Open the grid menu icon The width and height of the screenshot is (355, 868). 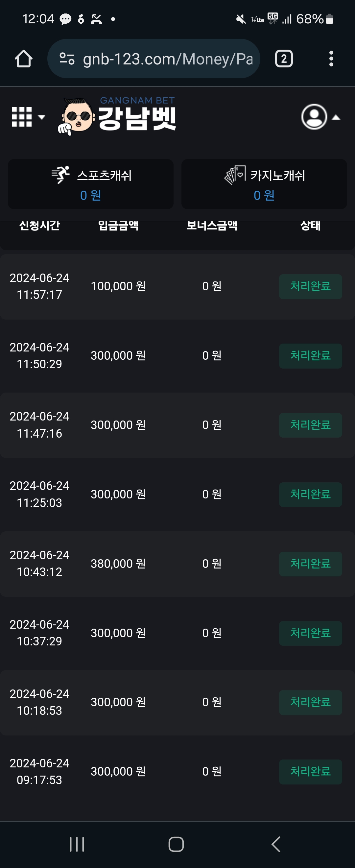(22, 117)
